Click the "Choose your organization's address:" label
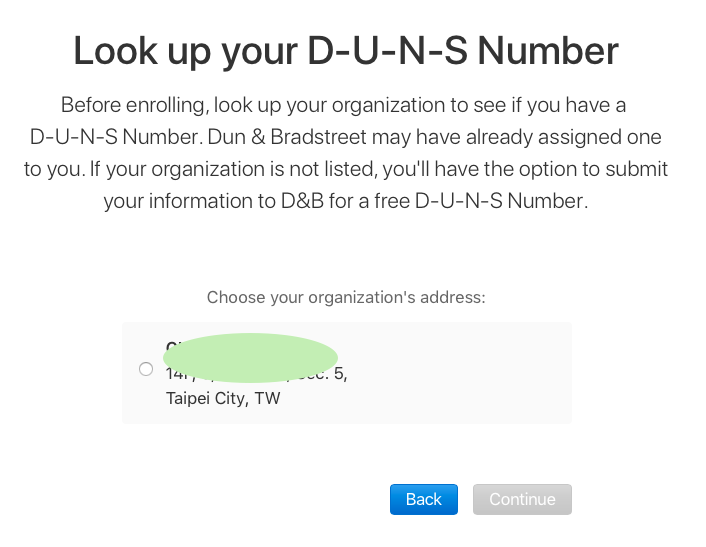The image size is (706, 547). pos(346,297)
